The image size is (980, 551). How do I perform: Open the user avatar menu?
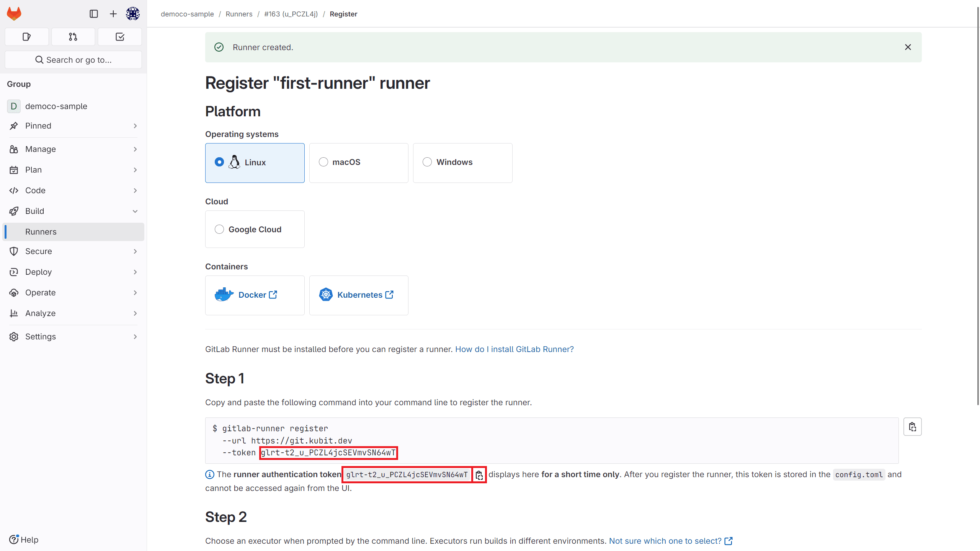click(133, 14)
